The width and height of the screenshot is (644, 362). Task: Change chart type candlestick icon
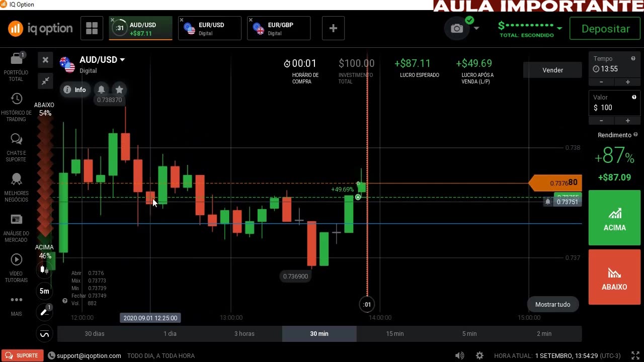click(x=44, y=270)
